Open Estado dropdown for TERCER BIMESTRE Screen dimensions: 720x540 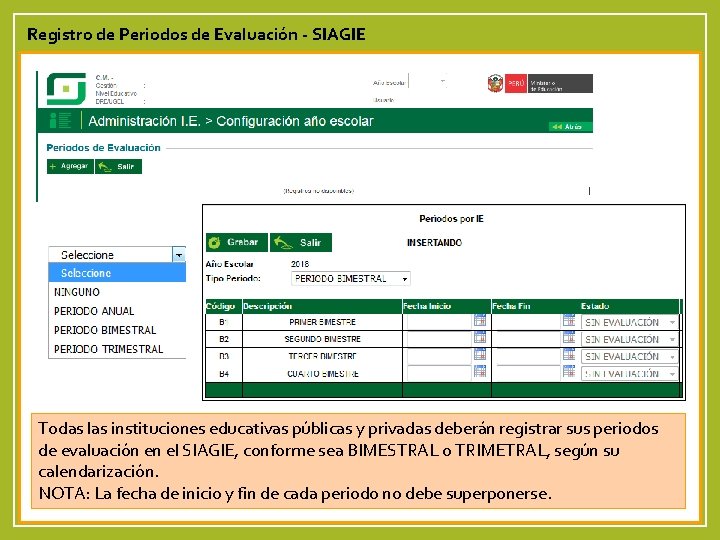point(629,356)
